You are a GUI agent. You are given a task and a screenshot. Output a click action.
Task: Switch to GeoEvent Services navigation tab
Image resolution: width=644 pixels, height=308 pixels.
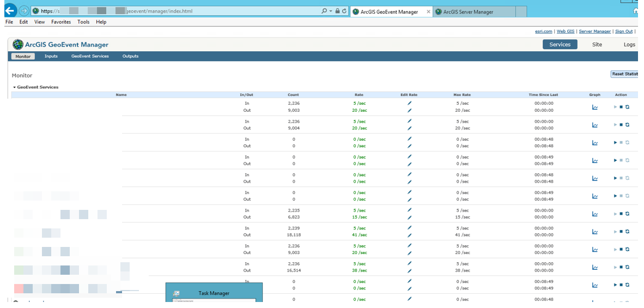point(90,56)
